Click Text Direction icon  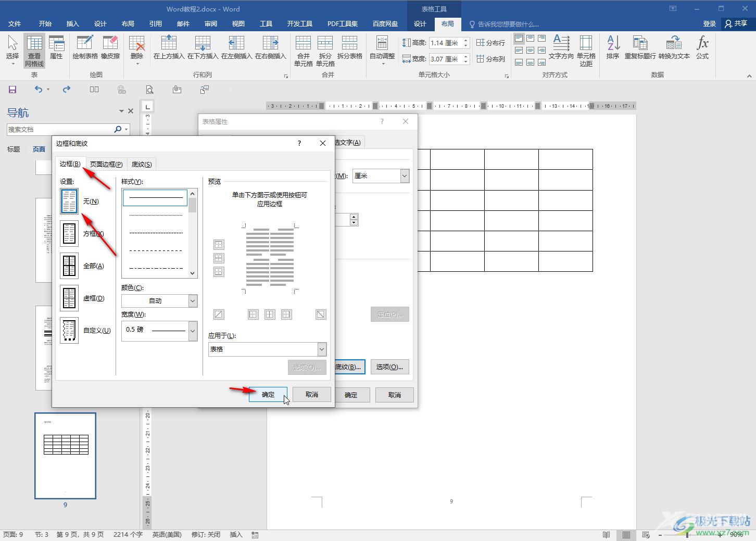coord(561,48)
